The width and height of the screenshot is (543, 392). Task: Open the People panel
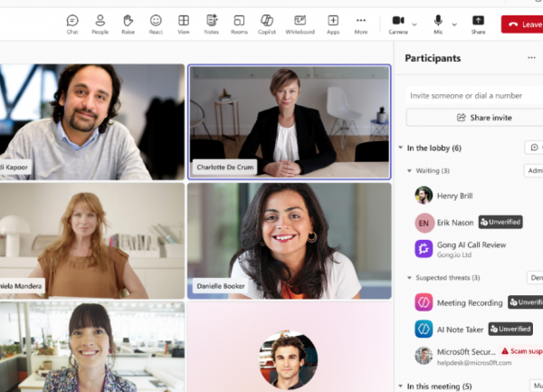click(100, 24)
